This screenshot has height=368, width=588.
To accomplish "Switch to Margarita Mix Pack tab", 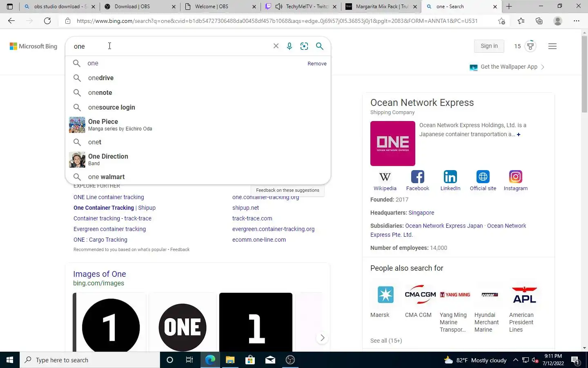I will coord(381,7).
